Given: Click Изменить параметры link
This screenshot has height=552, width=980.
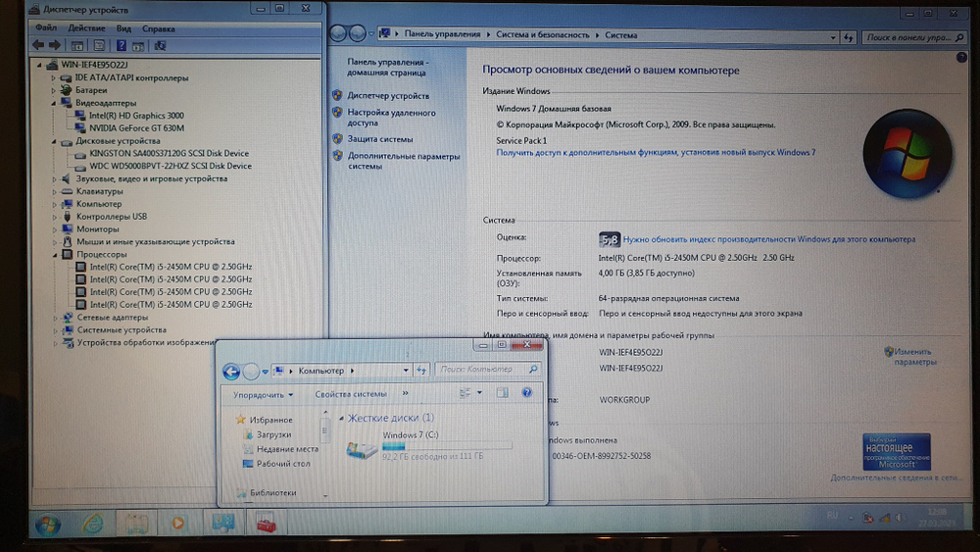Looking at the screenshot, I should pos(914,357).
